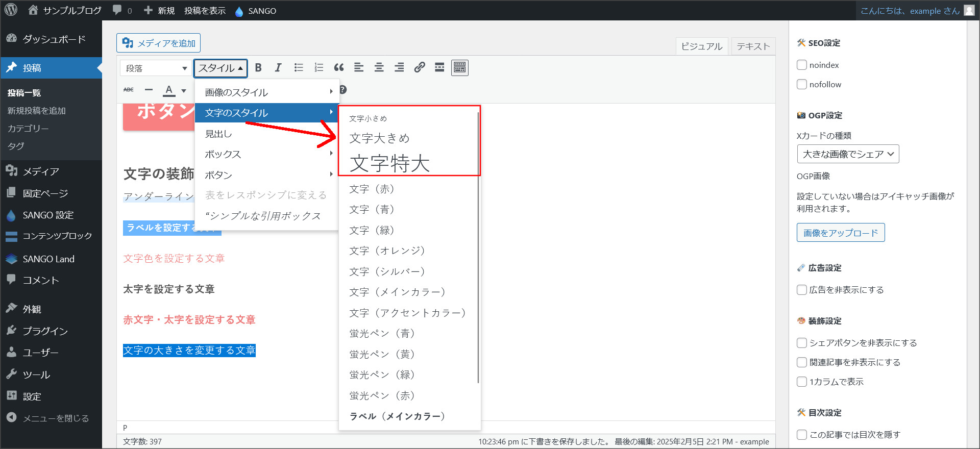Click 画像をアップロード button
Viewport: 980px width, 449px height.
tap(840, 233)
